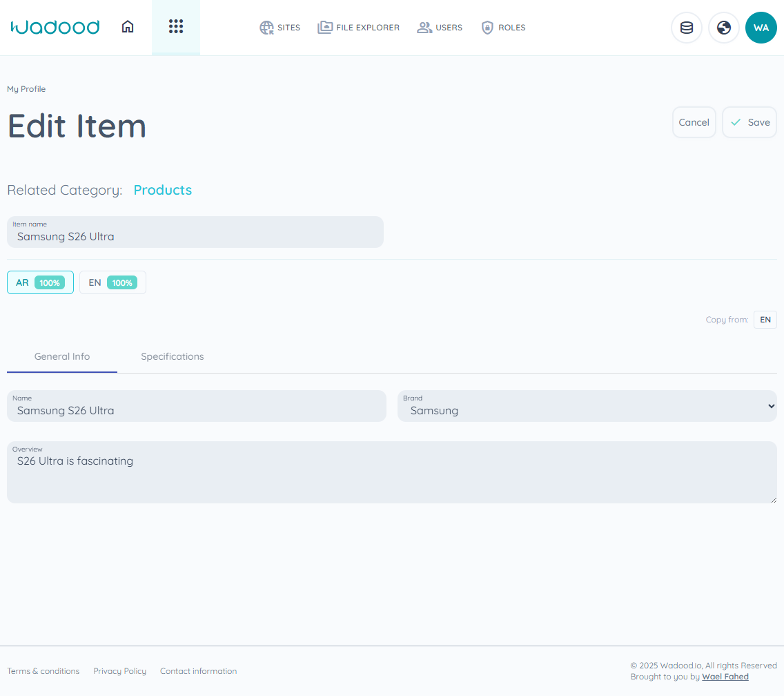Copy content from EN language
This screenshot has height=696, width=784.
[x=765, y=320]
